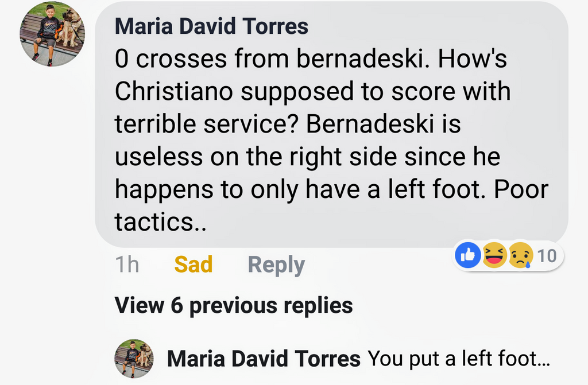This screenshot has height=385, width=588.
Task: Open the small avatar beside the reply
Action: [134, 359]
